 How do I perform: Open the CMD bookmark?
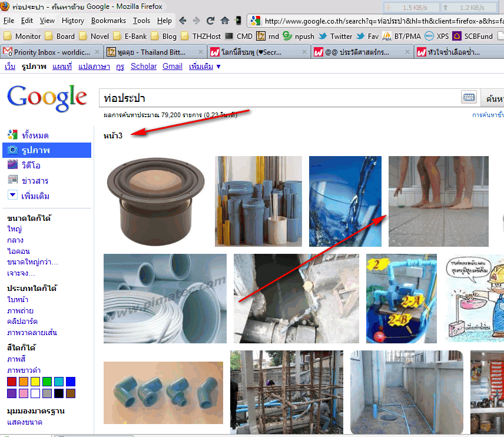tap(239, 37)
